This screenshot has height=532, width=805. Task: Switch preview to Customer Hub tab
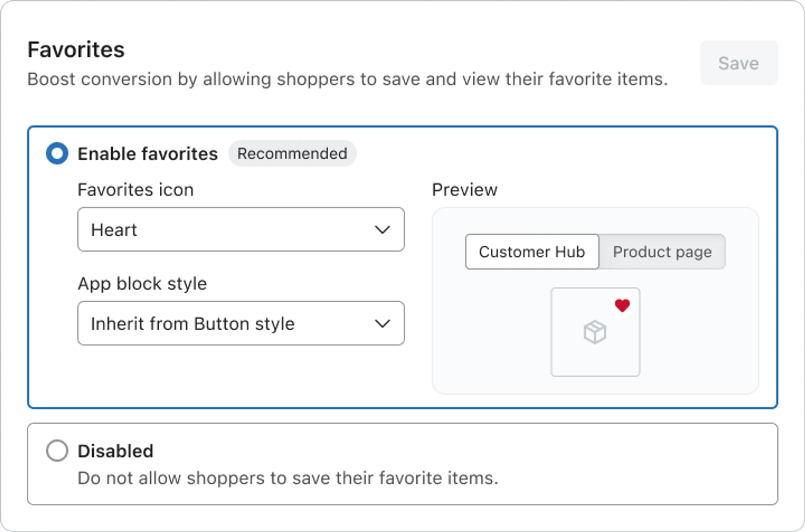point(532,252)
